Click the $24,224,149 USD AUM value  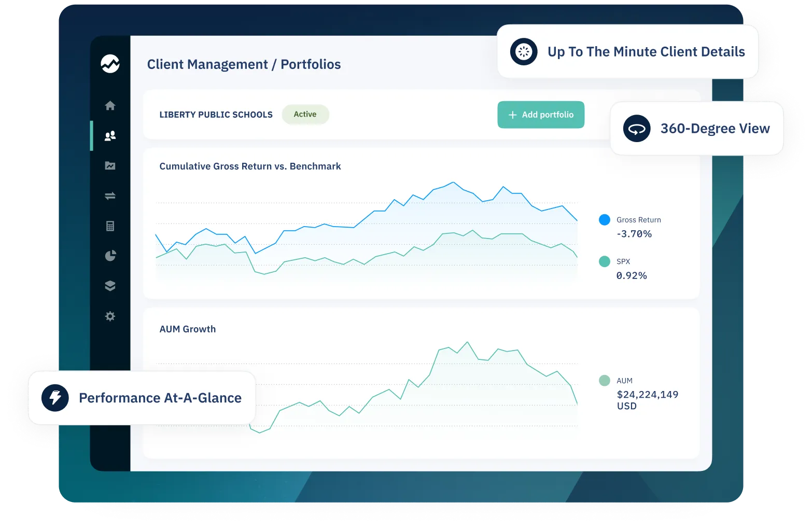pos(648,400)
